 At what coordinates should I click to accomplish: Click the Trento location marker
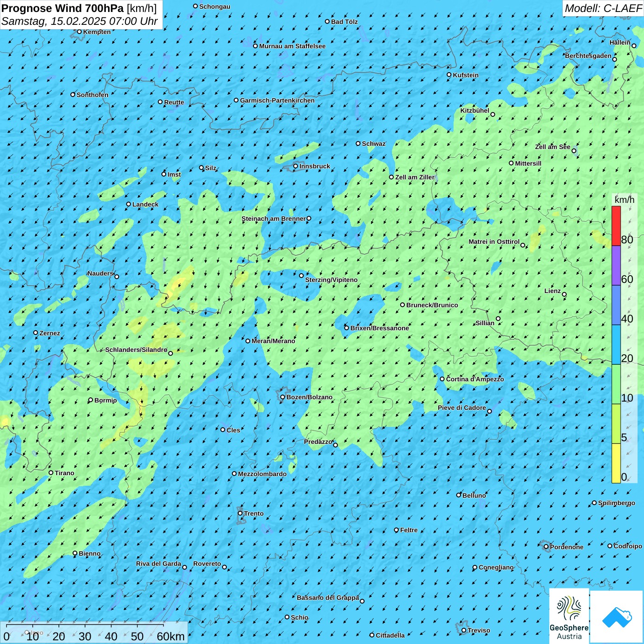(240, 513)
